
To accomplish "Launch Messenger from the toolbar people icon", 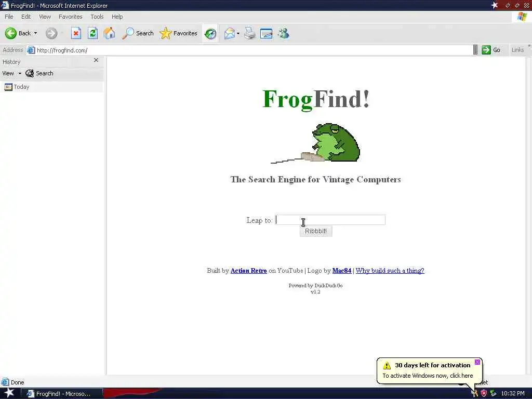I will (x=283, y=33).
